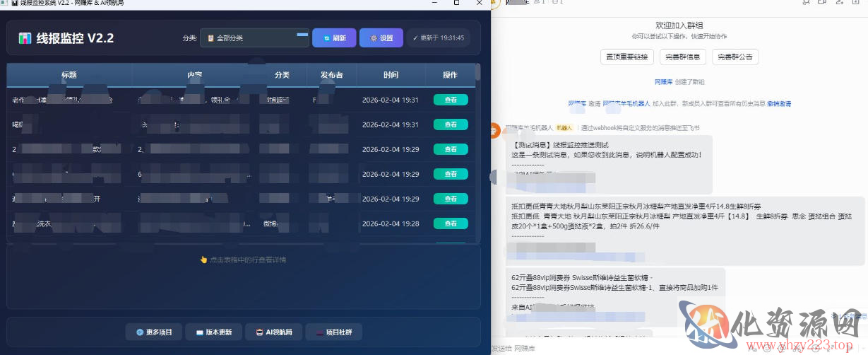
Task: Open 设置 settings in monitor app
Action: click(381, 38)
